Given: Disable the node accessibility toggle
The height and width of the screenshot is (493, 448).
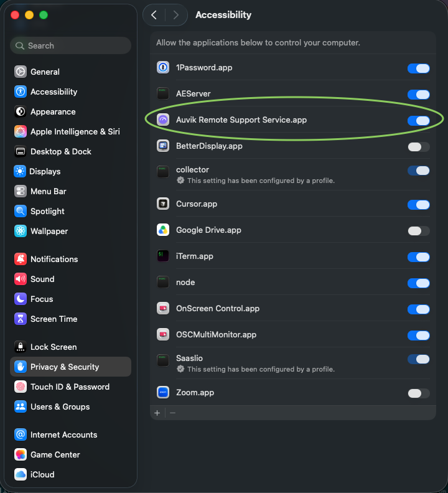Looking at the screenshot, I should [419, 283].
